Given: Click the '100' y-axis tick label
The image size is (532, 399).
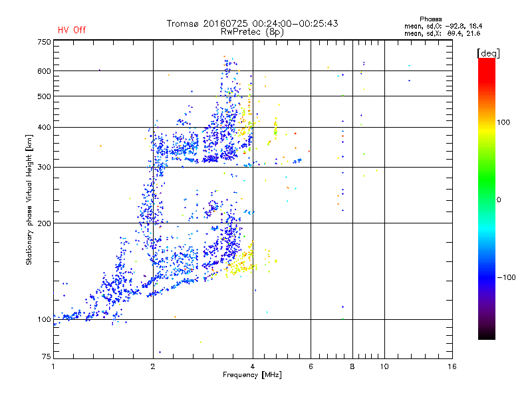Looking at the screenshot, I should pos(44,320).
